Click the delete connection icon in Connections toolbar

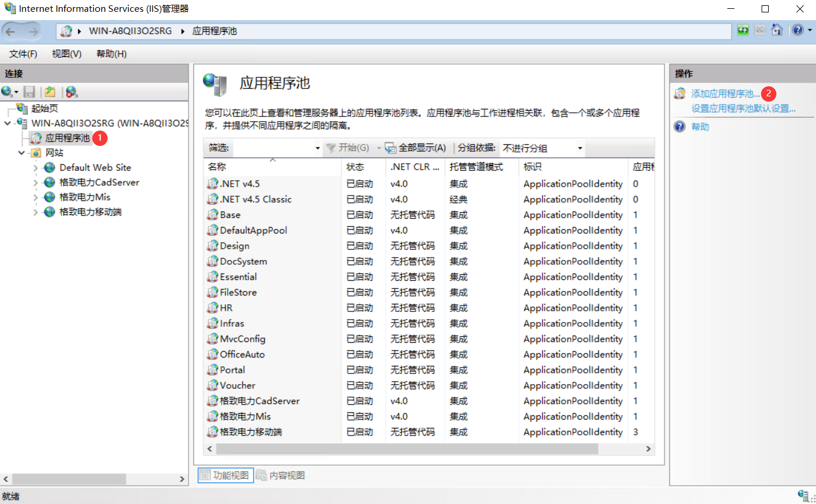point(72,92)
